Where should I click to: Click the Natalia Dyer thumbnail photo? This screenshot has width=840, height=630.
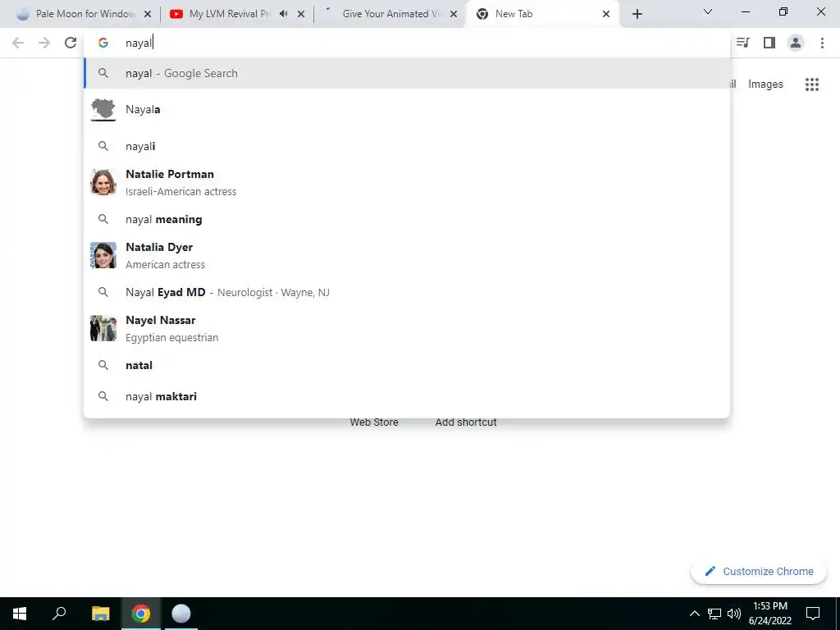click(103, 255)
